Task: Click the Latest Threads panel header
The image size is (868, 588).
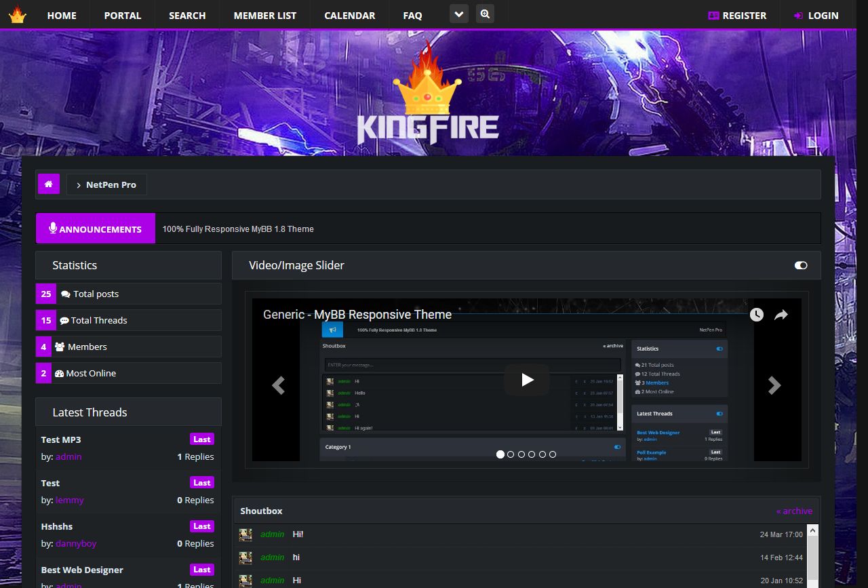Action: click(x=129, y=412)
